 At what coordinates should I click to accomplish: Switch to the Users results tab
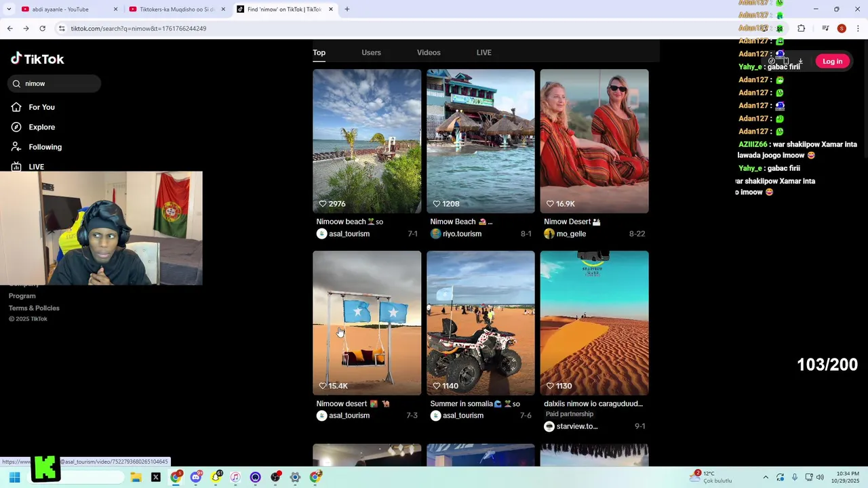tap(371, 52)
